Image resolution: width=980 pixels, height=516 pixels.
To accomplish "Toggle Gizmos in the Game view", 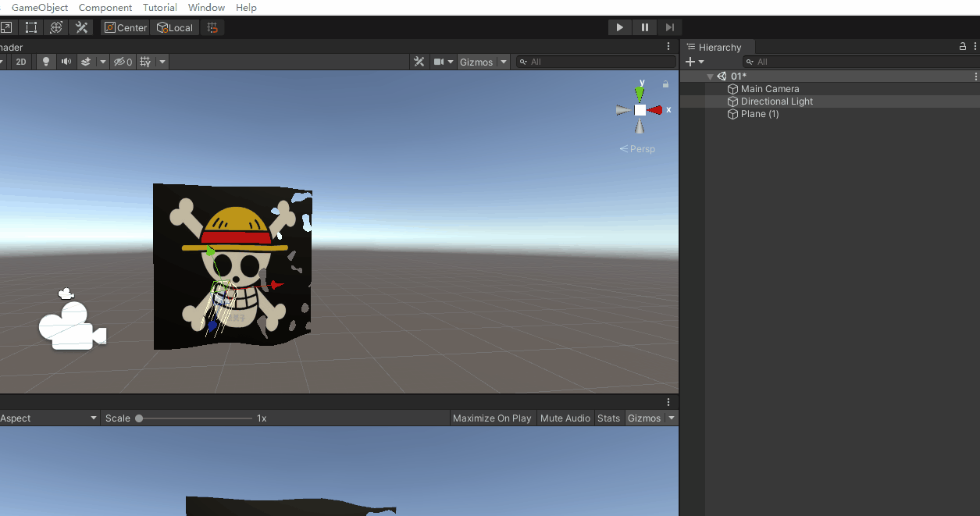I will pyautogui.click(x=644, y=418).
